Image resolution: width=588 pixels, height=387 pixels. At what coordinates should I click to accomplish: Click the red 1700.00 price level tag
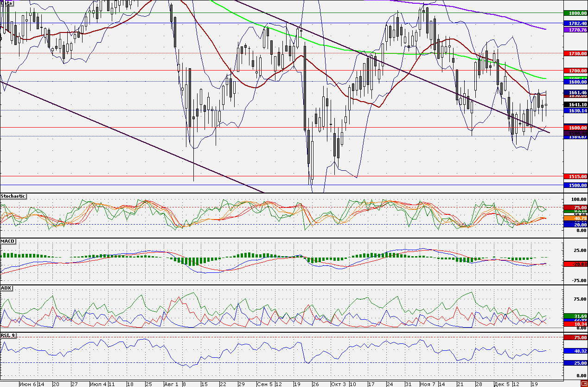(575, 71)
